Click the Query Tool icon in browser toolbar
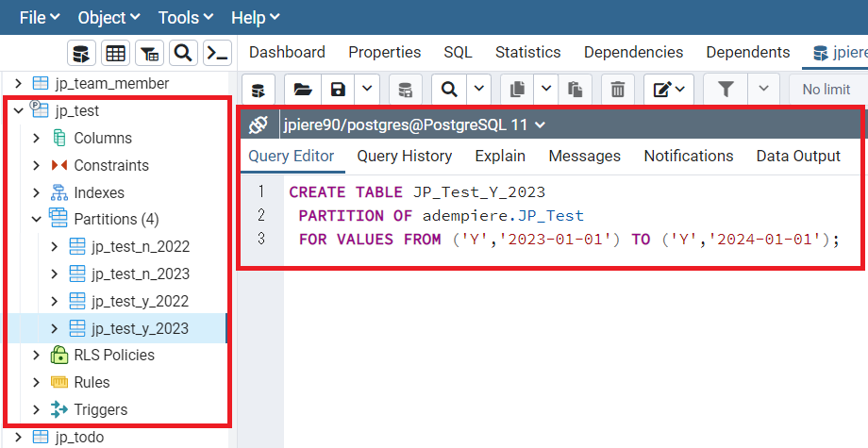Viewport: 868px width, 448px height. point(82,53)
